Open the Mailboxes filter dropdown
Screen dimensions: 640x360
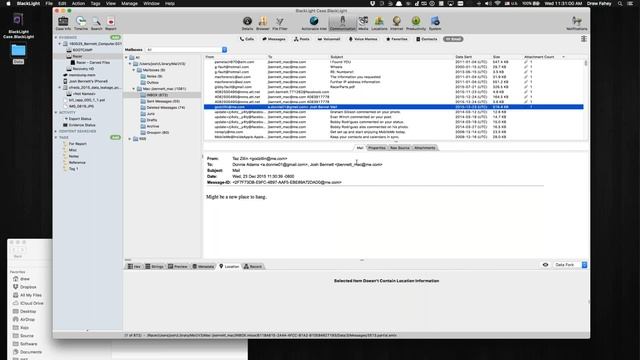click(x=186, y=50)
